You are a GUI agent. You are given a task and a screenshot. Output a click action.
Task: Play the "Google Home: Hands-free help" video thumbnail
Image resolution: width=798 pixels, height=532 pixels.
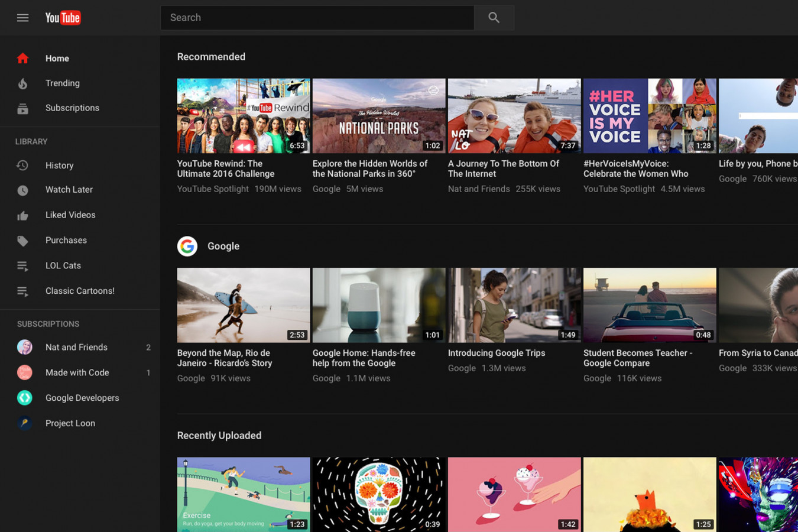tap(378, 305)
